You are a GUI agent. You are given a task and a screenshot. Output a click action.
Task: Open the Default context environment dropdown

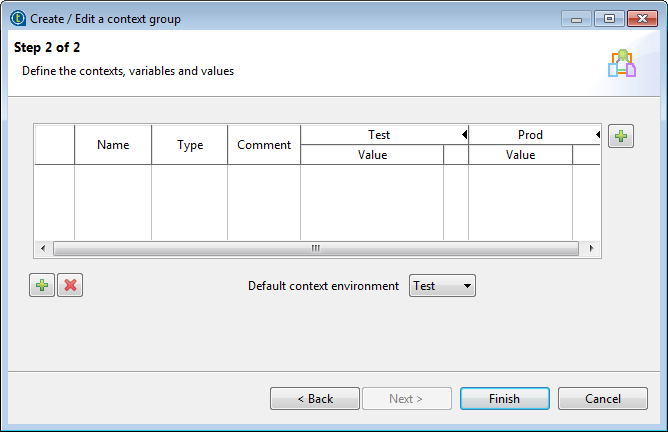[x=442, y=286]
